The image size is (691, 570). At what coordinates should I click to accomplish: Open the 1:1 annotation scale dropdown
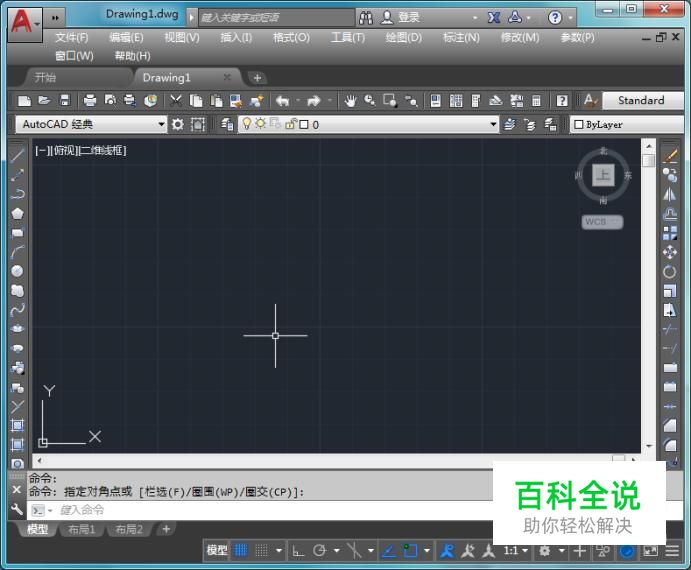tap(515, 550)
